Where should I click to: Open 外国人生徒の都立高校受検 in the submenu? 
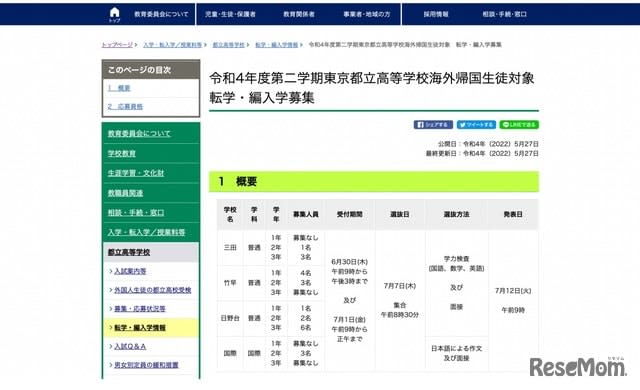click(153, 290)
